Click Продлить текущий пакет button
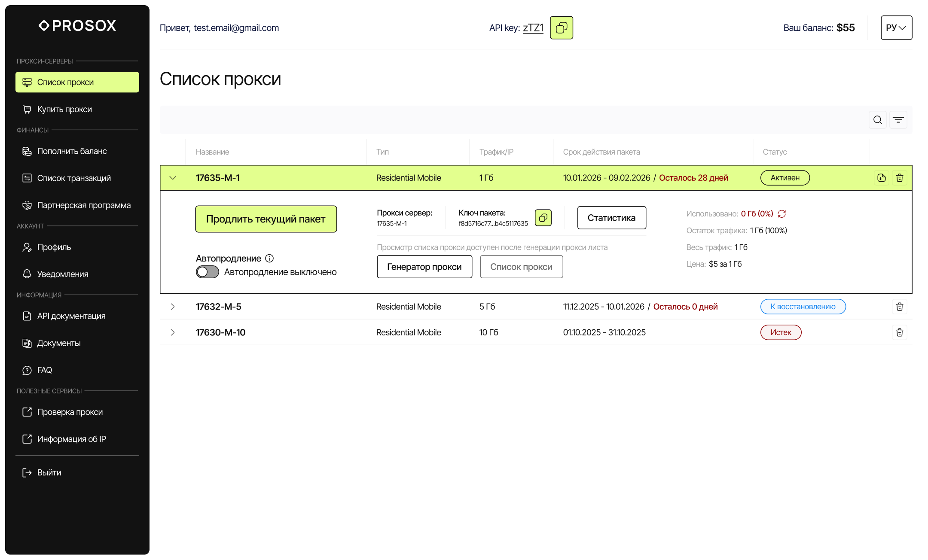Image resolution: width=928 pixels, height=560 pixels. click(x=266, y=219)
